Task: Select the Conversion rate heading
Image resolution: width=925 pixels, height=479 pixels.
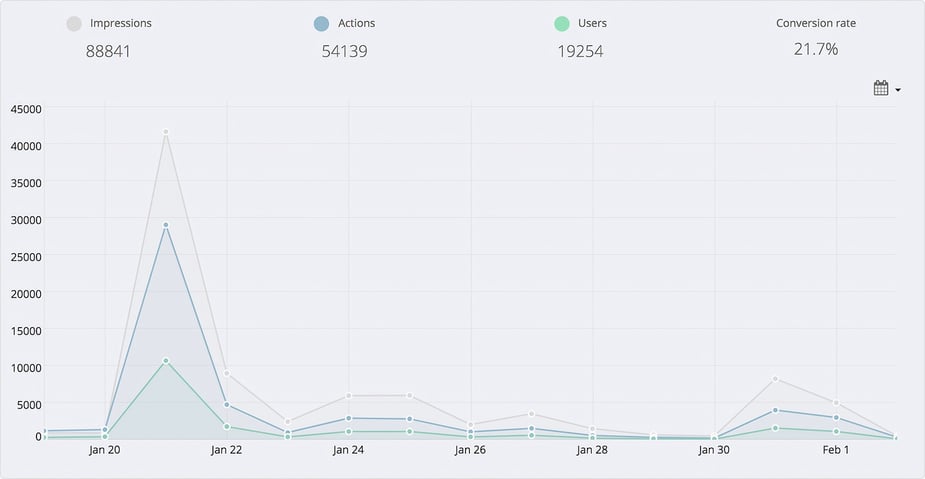Action: (x=816, y=23)
